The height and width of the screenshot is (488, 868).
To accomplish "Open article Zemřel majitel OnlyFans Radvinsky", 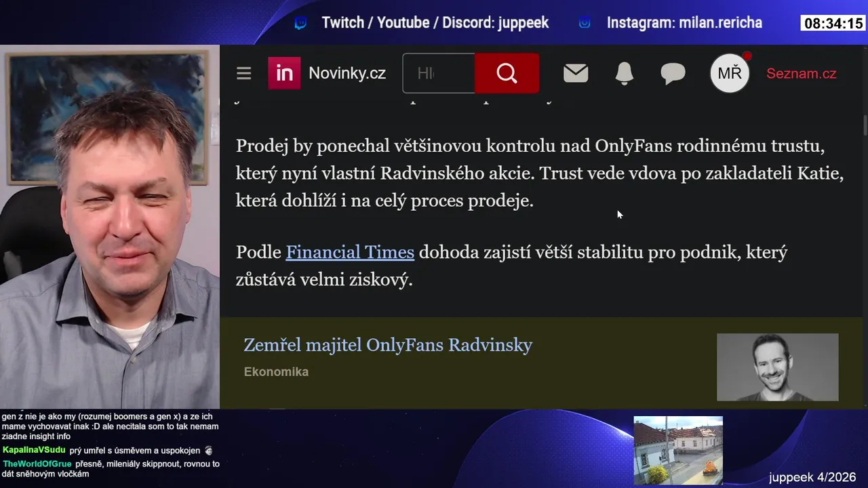I will (388, 345).
